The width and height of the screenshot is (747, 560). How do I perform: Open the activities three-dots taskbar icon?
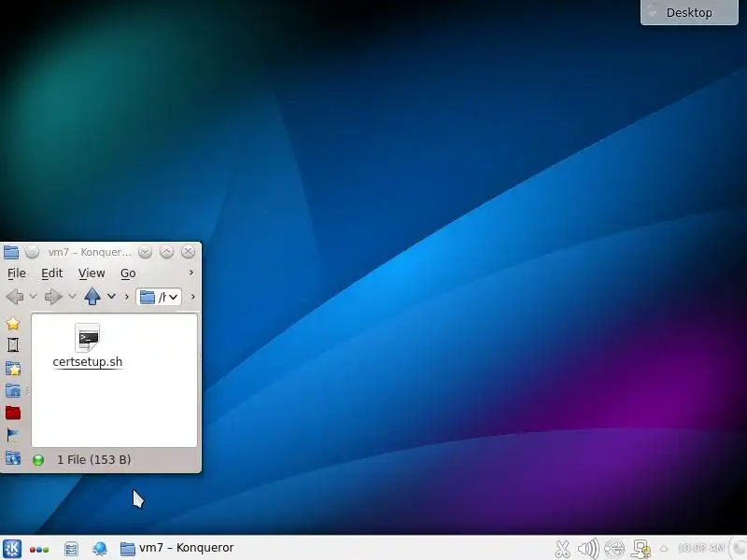(x=39, y=550)
